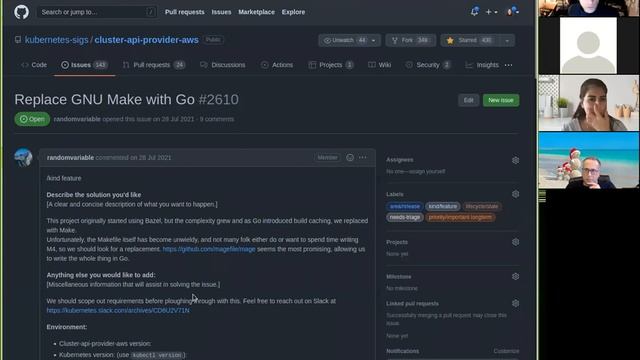The image size is (640, 360).
Task: Toggle the Starred button
Action: click(x=471, y=40)
